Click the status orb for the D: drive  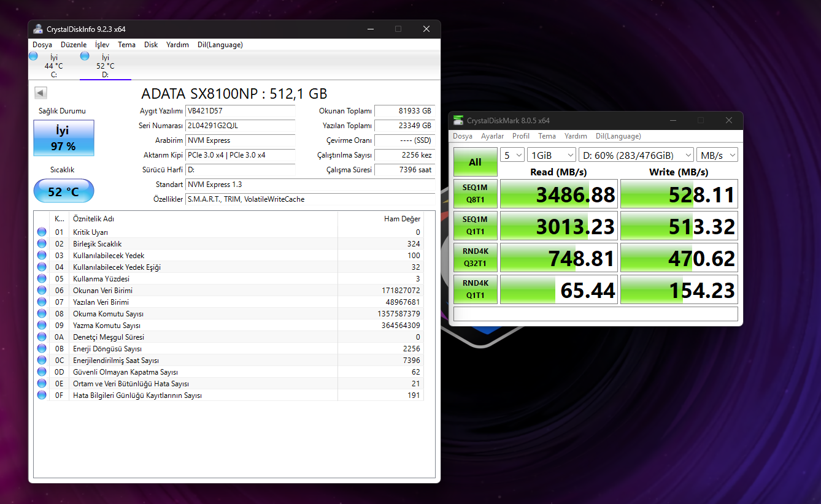click(x=85, y=56)
